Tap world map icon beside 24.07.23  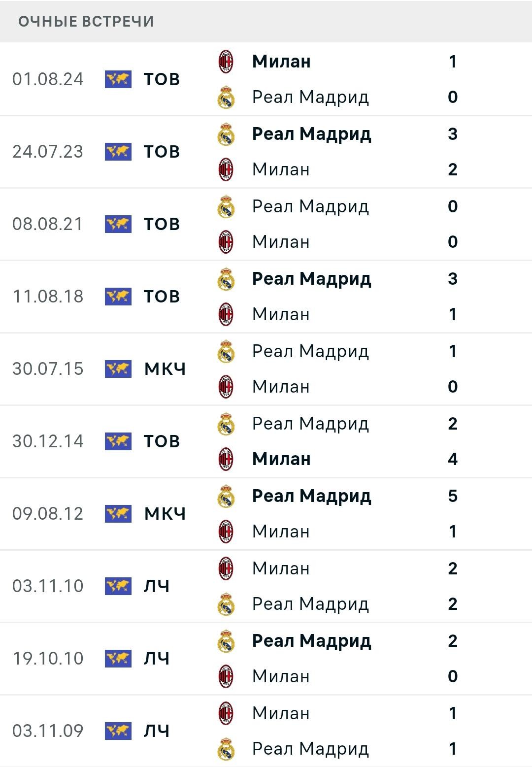tap(118, 152)
